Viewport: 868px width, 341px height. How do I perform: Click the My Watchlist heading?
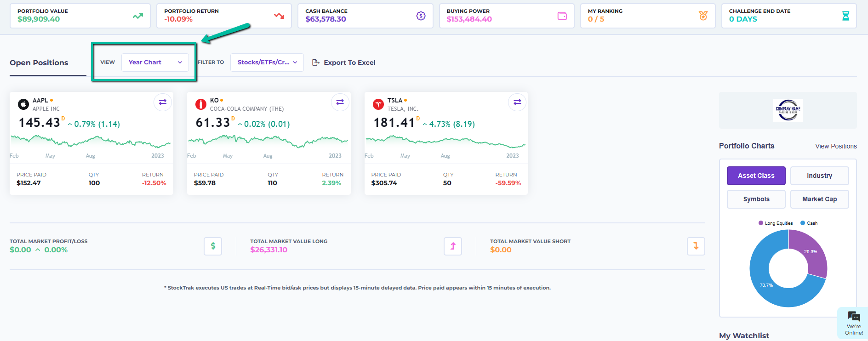point(744,335)
